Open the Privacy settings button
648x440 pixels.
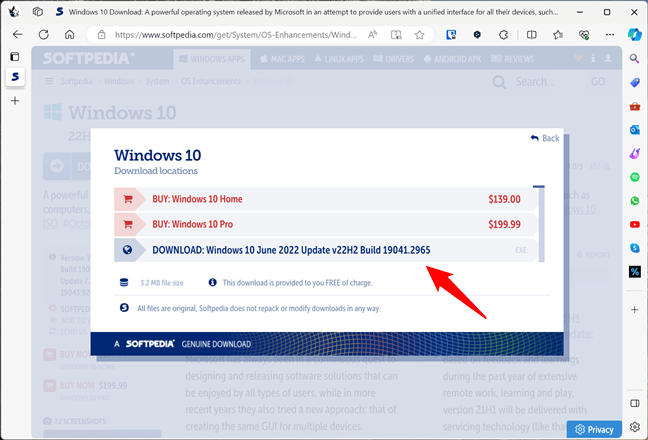pos(594,430)
